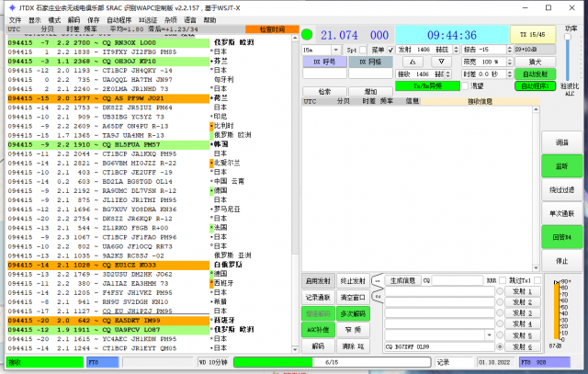This screenshot has height=374, width=588.
Task: Click the 解码 button at the bottom
Action: 318,346
